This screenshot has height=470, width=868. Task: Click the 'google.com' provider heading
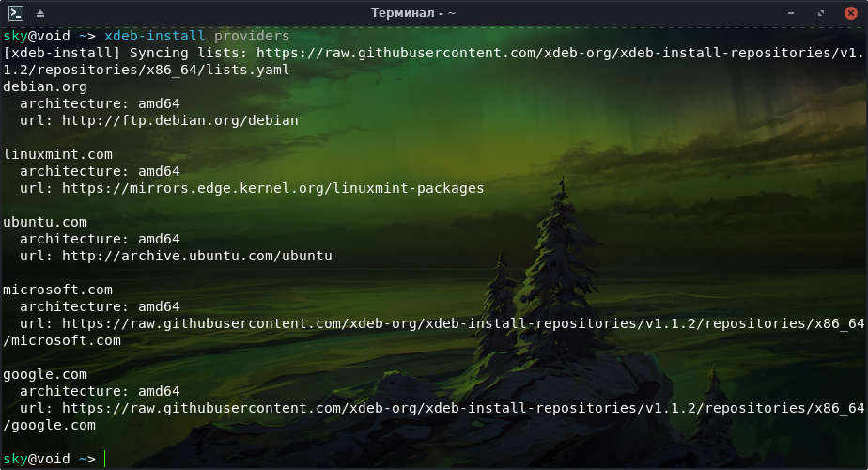(45, 375)
